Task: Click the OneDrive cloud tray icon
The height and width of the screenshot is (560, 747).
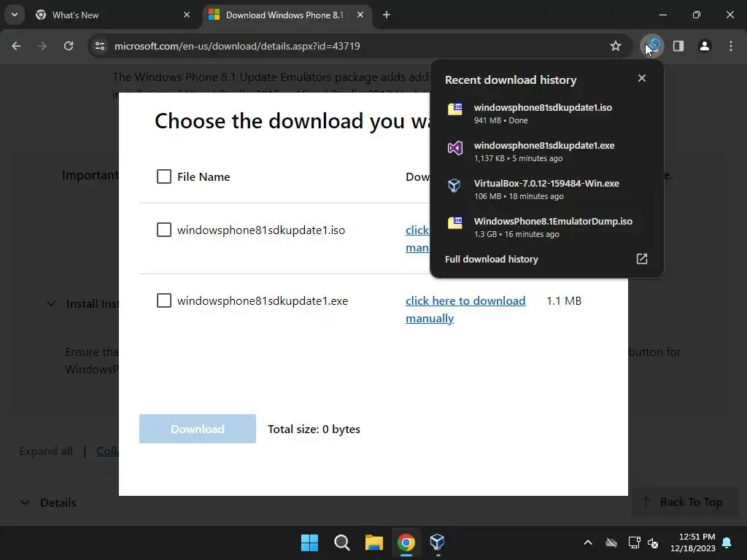Action: pyautogui.click(x=611, y=542)
